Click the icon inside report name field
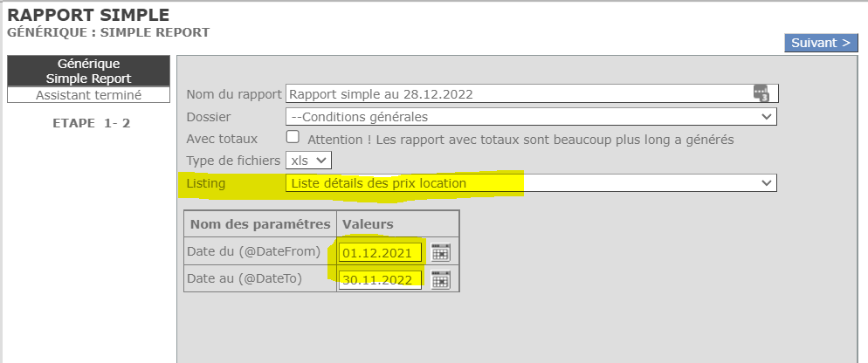Viewport: 868px width, 363px height. (x=761, y=93)
